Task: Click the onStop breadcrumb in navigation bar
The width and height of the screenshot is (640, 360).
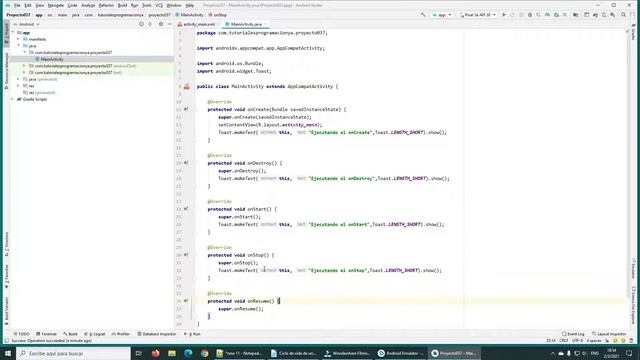Action: 218,15
